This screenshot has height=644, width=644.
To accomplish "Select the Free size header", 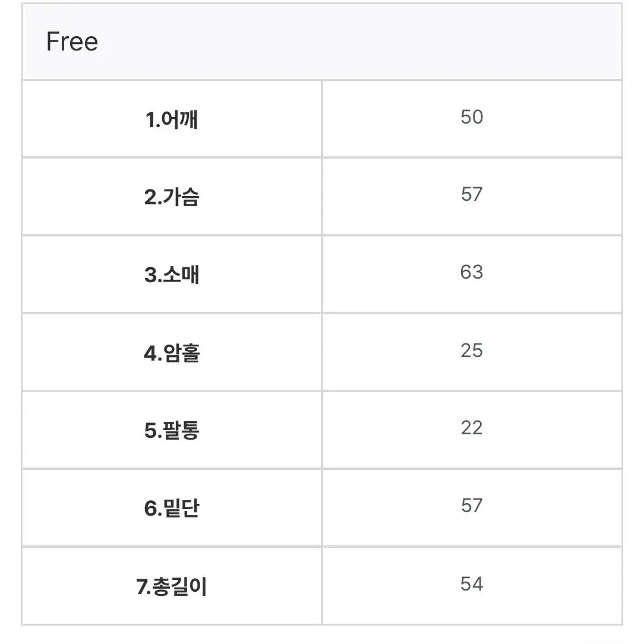I will click(322, 42).
